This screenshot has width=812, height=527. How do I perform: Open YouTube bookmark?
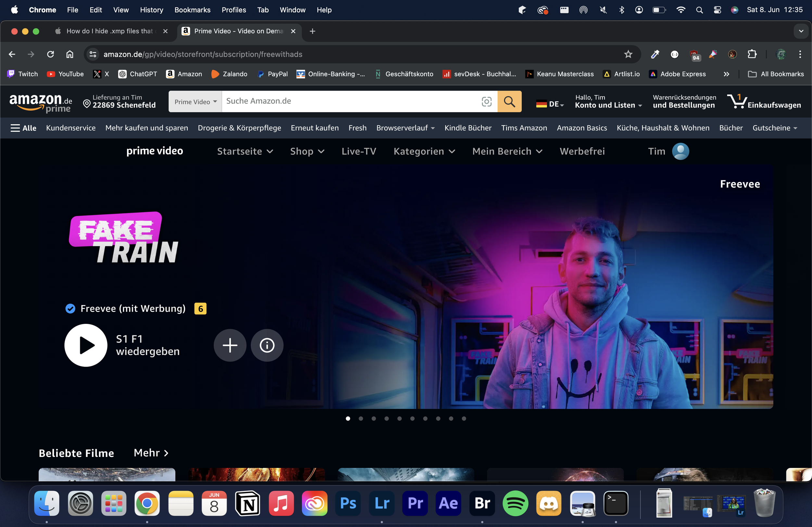(66, 74)
